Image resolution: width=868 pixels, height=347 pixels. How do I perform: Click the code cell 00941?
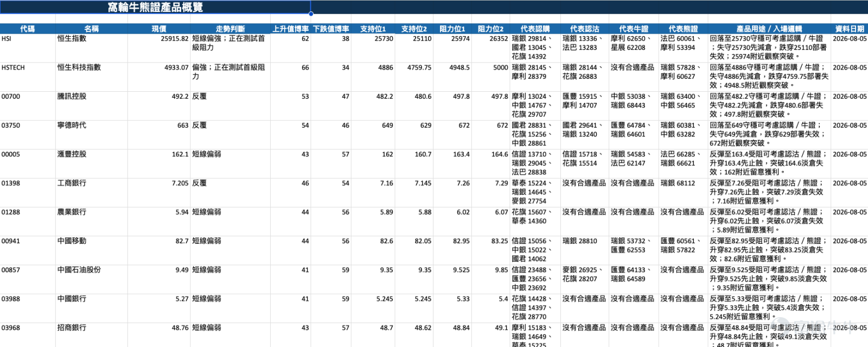click(28, 250)
